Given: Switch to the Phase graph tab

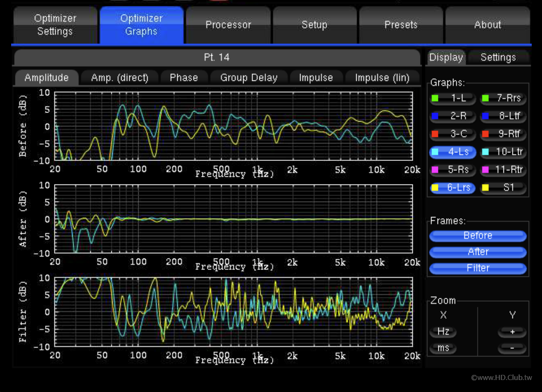Looking at the screenshot, I should pyautogui.click(x=184, y=78).
